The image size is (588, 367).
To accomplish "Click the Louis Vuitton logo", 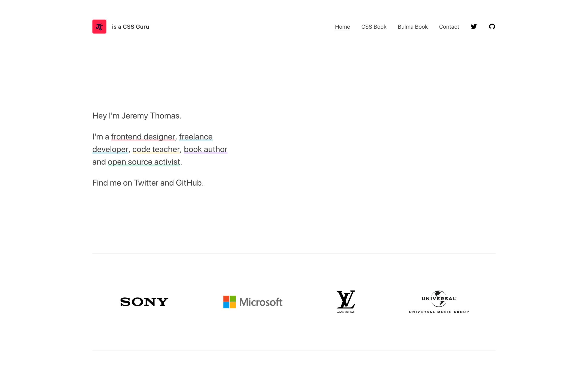I will click(x=346, y=301).
